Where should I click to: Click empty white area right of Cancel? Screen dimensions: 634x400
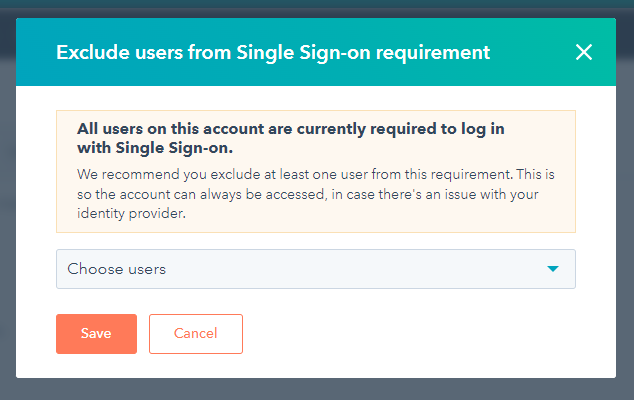[420, 334]
